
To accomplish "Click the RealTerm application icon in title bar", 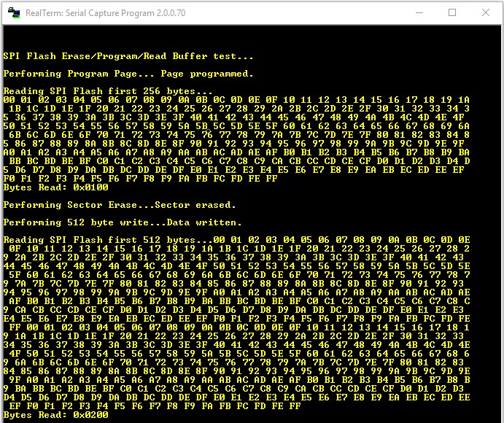I will [x=14, y=13].
